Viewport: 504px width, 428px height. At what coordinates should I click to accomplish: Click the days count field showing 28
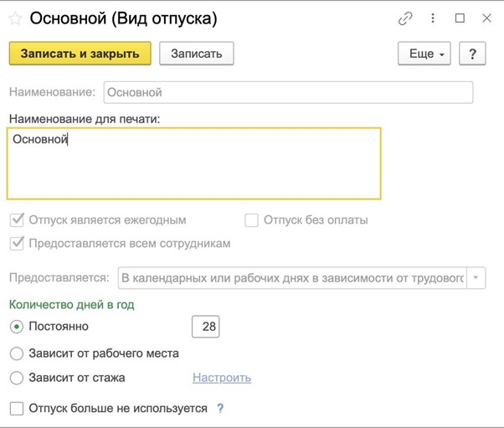[x=205, y=327]
